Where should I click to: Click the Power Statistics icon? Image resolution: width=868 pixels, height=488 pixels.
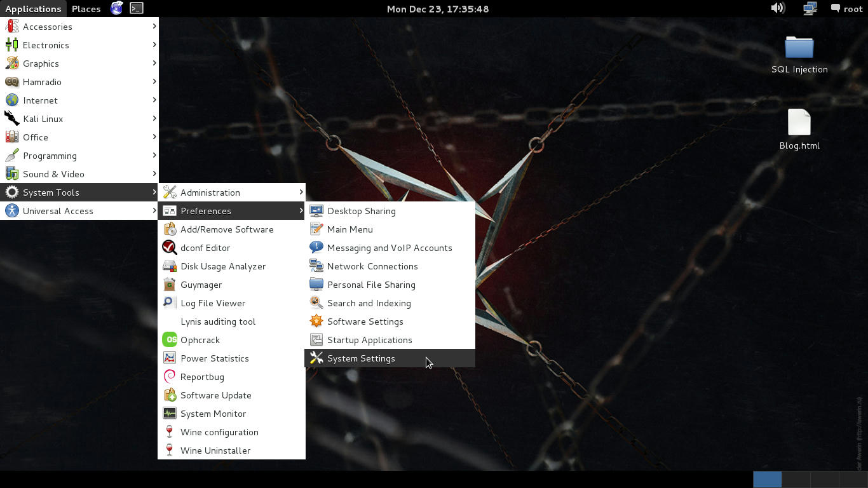[x=170, y=358]
